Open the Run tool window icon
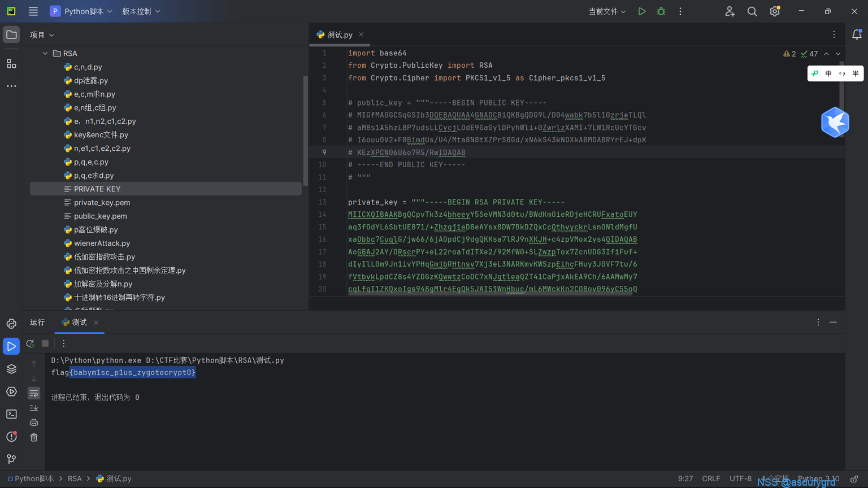Image resolution: width=868 pixels, height=488 pixels. click(x=11, y=346)
